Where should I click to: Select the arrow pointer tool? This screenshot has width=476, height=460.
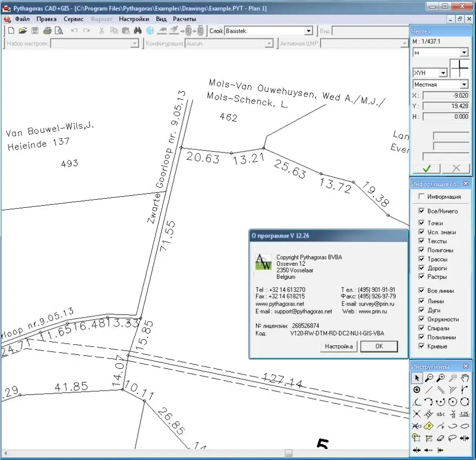(x=417, y=378)
